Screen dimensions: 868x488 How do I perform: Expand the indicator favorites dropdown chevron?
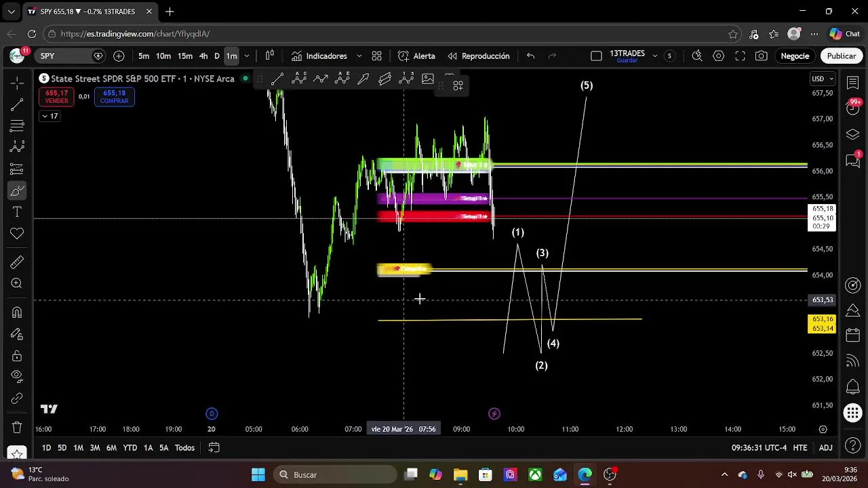359,56
